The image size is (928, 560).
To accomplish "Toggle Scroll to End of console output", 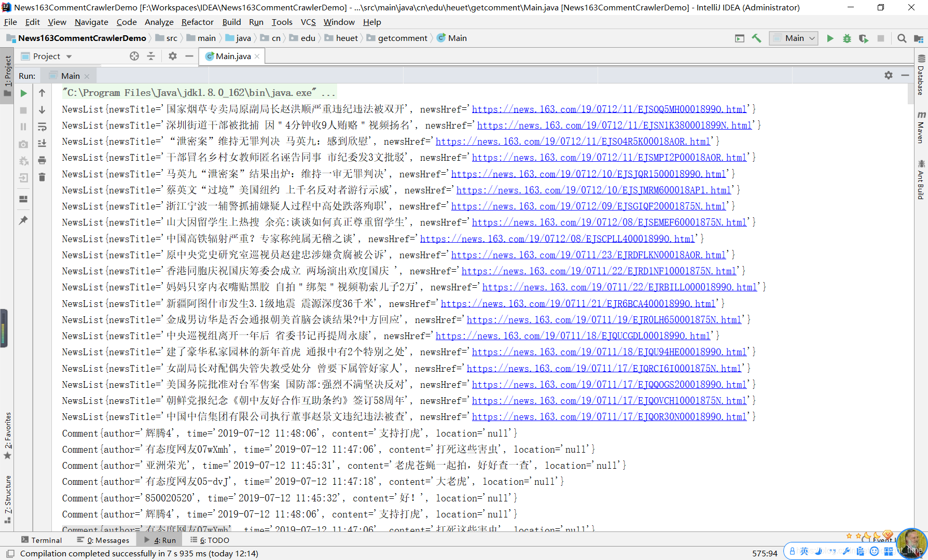I will pyautogui.click(x=42, y=143).
